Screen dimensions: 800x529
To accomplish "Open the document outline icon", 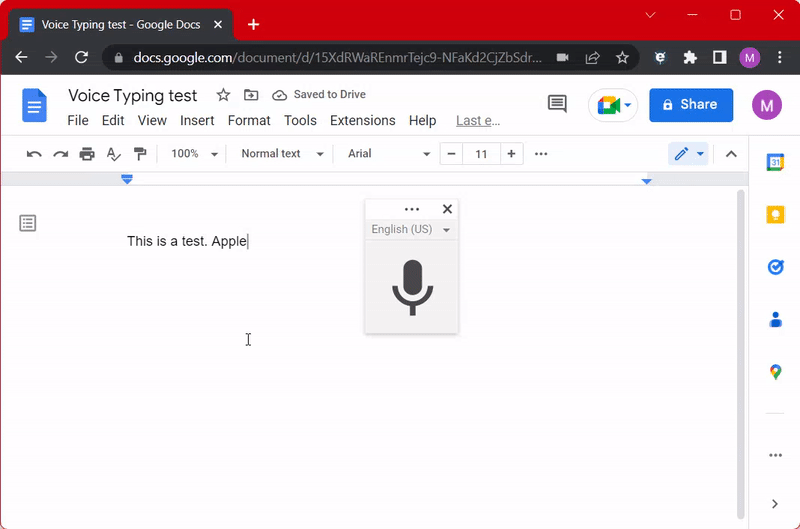I will pos(28,223).
